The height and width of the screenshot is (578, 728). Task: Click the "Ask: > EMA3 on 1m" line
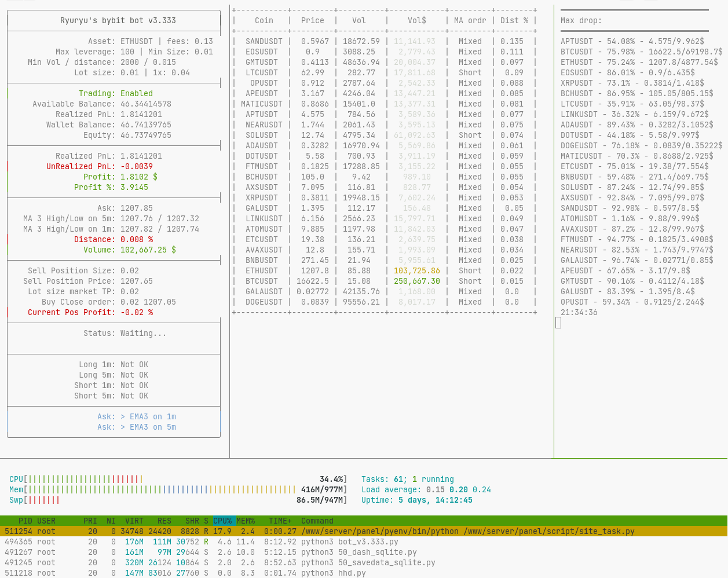pos(137,416)
